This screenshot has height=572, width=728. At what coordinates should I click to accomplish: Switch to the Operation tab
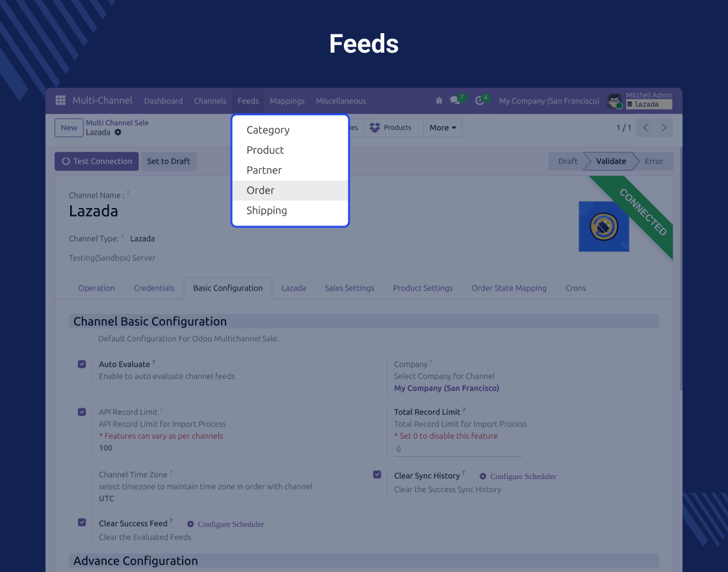(97, 288)
